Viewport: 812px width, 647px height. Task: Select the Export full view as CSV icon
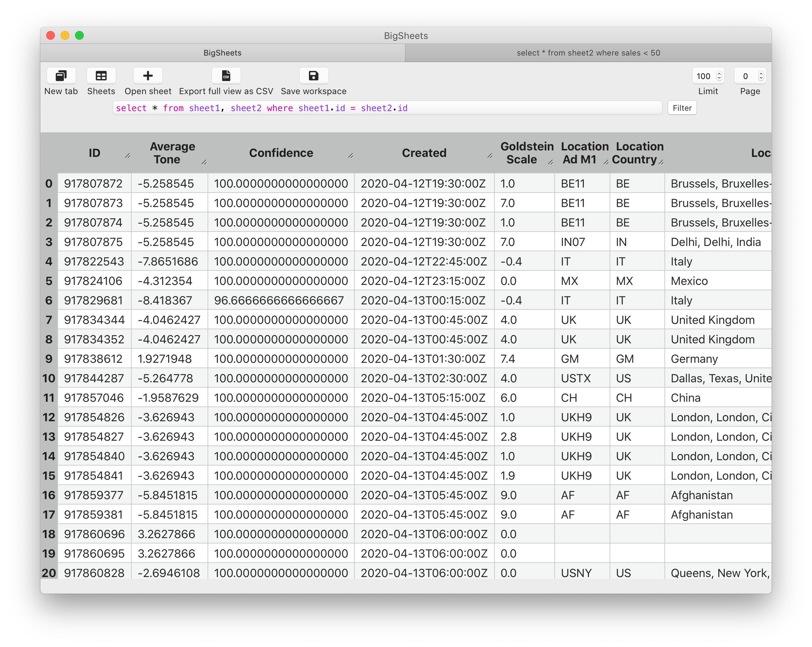[x=224, y=76]
